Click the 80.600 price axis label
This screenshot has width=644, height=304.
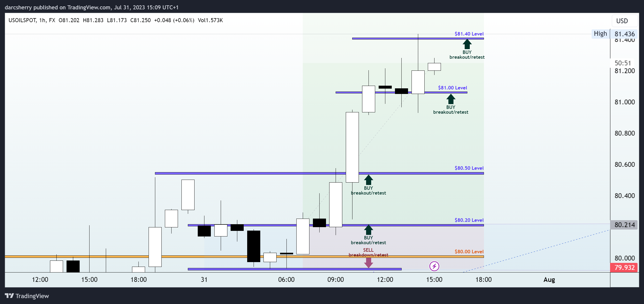pos(624,165)
